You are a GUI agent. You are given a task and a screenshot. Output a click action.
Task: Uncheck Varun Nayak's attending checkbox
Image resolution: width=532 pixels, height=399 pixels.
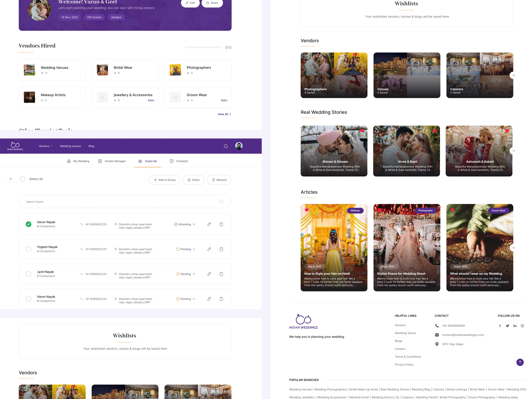pyautogui.click(x=29, y=224)
